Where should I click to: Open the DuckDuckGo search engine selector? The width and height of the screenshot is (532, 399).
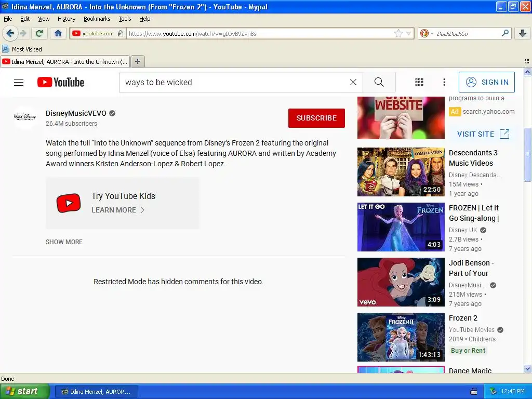pos(427,33)
